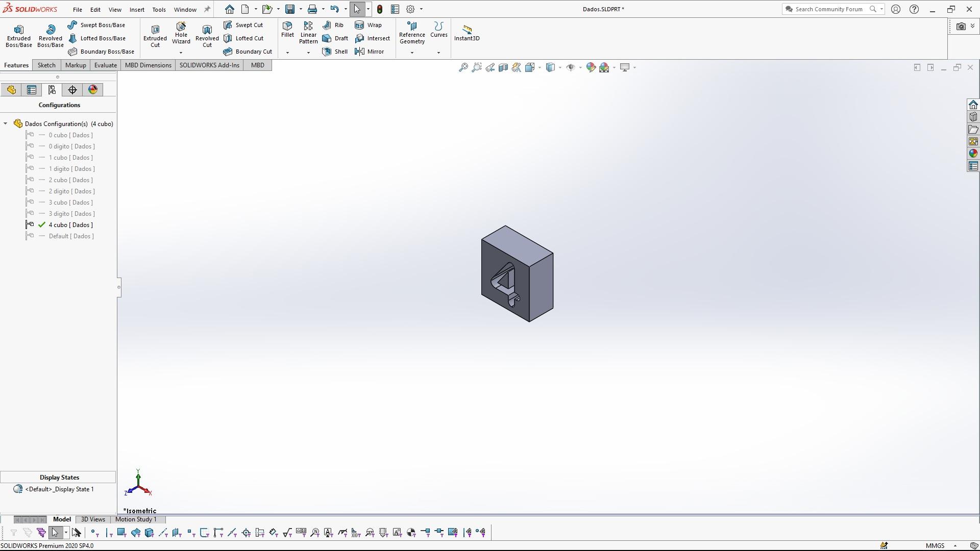This screenshot has width=980, height=551.
Task: Use the Shell feature
Action: pos(335,52)
